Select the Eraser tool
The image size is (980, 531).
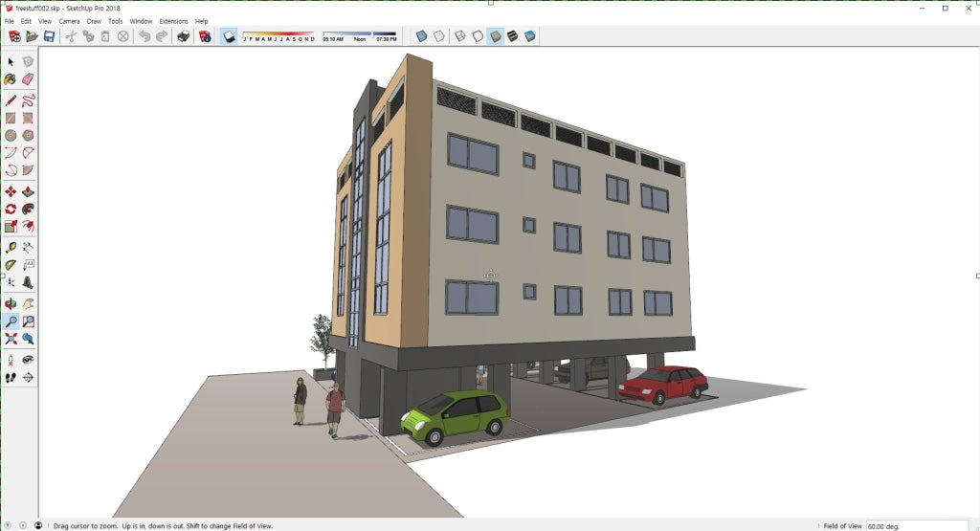28,78
